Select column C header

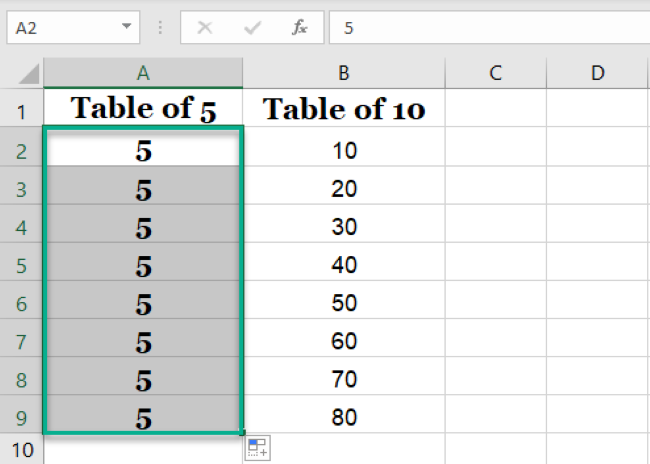coord(495,72)
